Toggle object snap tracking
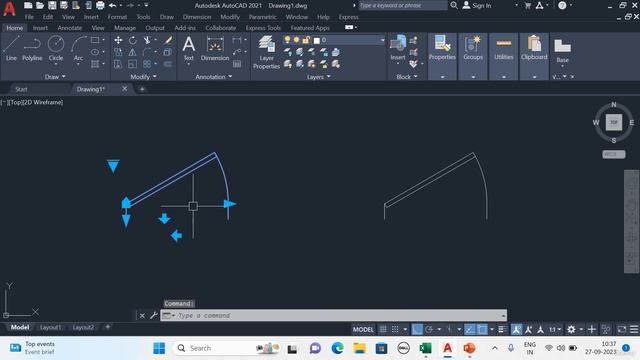 pos(470,329)
